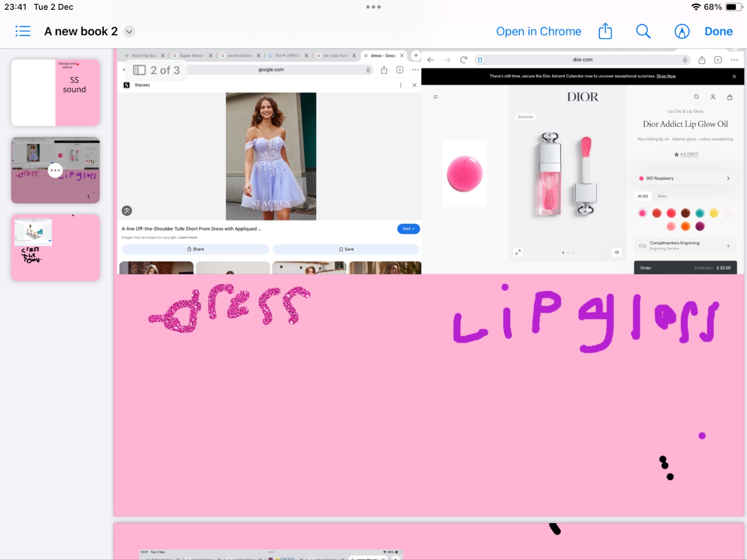Tap the Dior shopping bag icon
Screen dimensions: 747x560
pyautogui.click(x=730, y=97)
